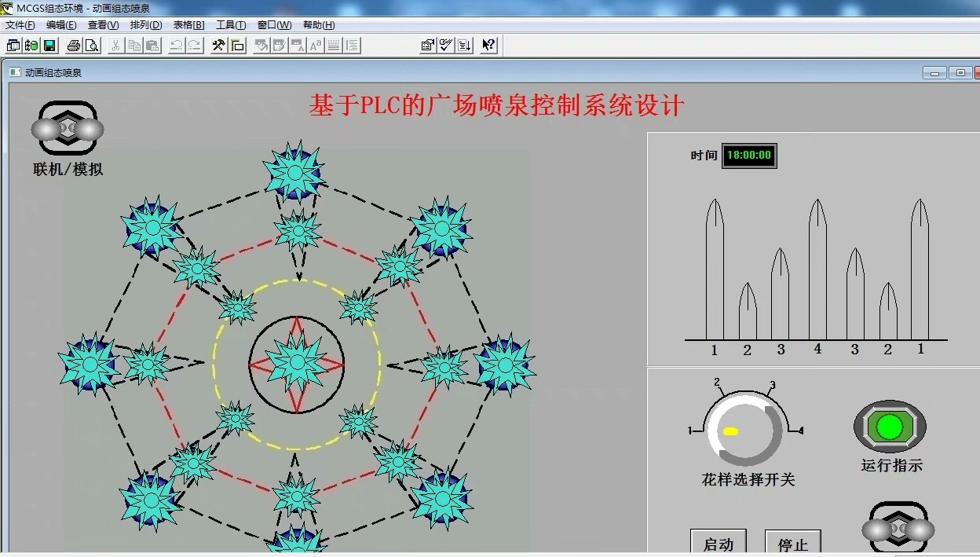Select position 4 on the rotary switch

(800, 431)
